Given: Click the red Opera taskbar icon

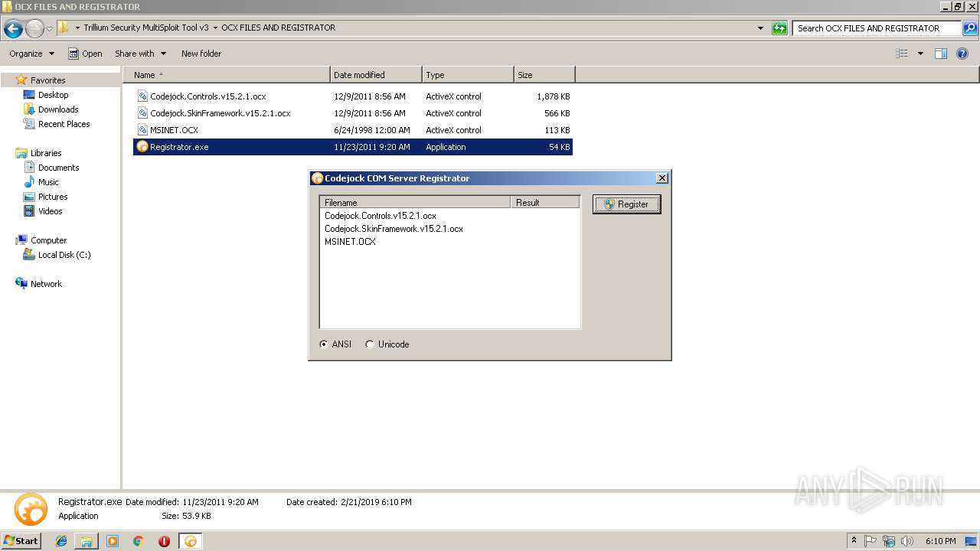Looking at the screenshot, I should point(164,541).
